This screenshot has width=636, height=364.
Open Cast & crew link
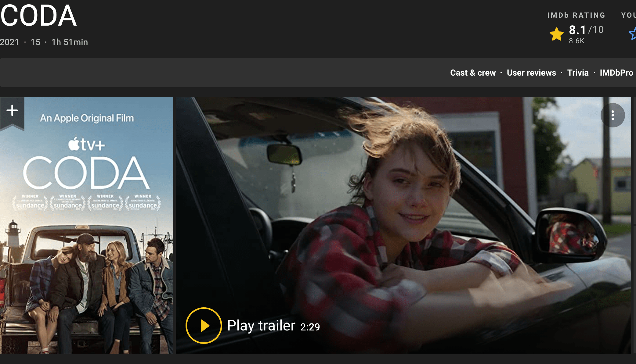(473, 73)
